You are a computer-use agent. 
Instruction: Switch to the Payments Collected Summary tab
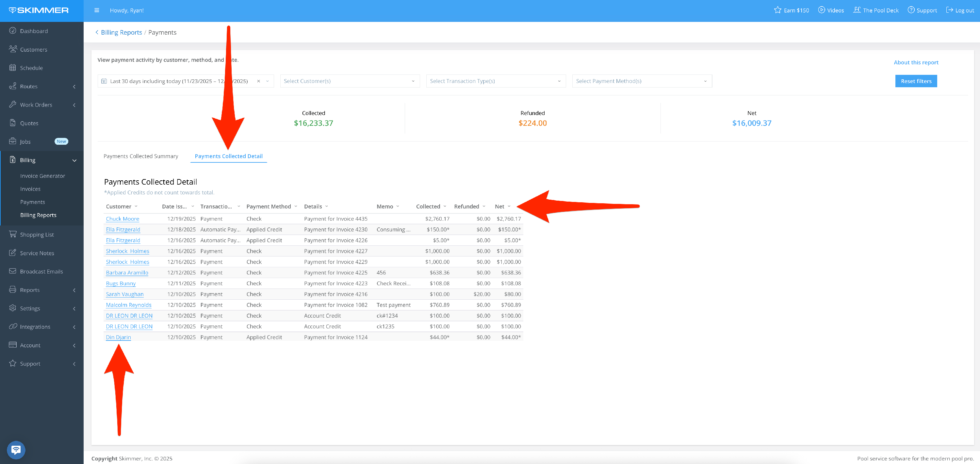click(x=141, y=156)
